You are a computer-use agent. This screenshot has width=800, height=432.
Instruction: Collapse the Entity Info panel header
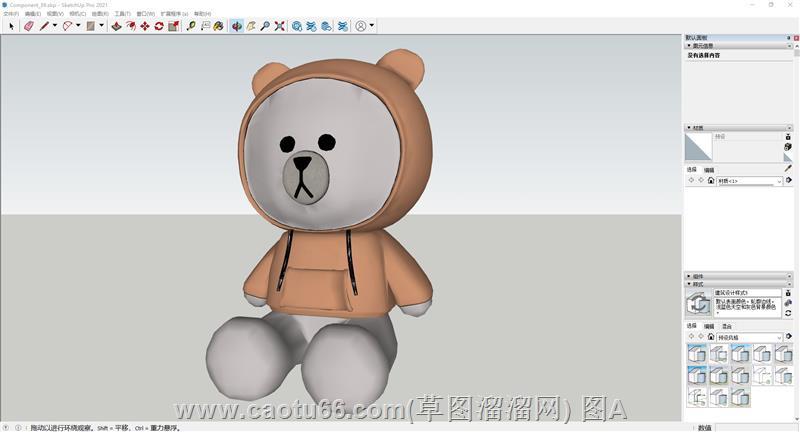coord(738,46)
